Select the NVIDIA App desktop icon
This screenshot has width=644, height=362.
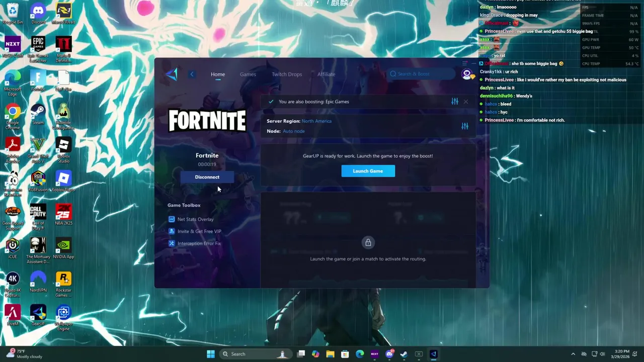63,248
